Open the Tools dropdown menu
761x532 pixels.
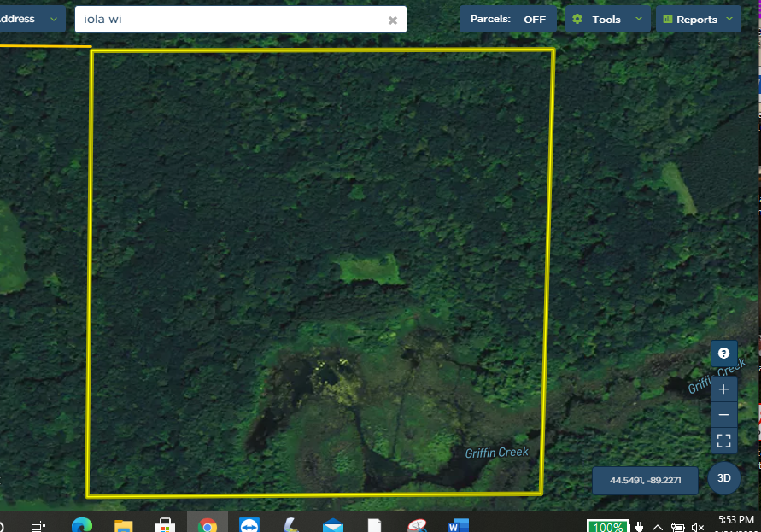click(x=606, y=19)
